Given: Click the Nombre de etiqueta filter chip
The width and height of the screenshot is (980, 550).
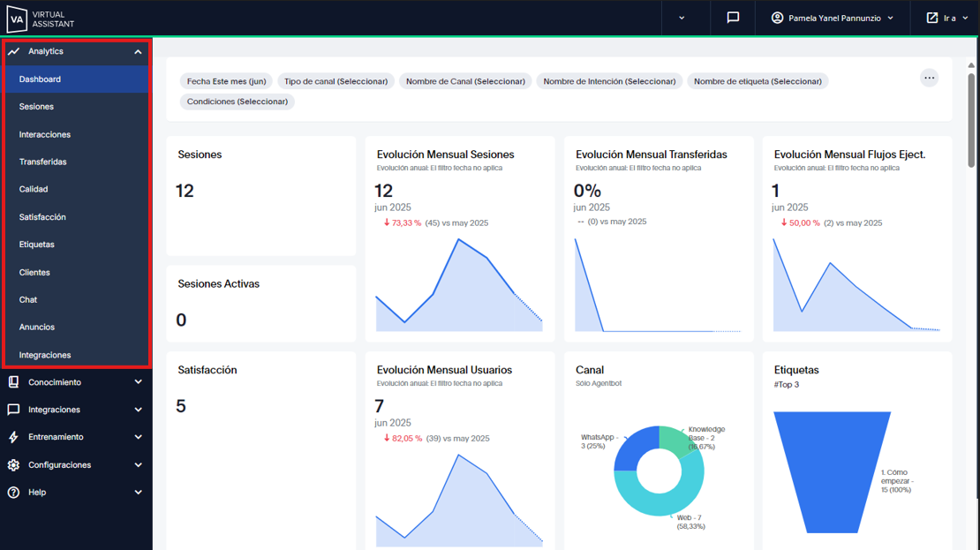Looking at the screenshot, I should coord(758,81).
